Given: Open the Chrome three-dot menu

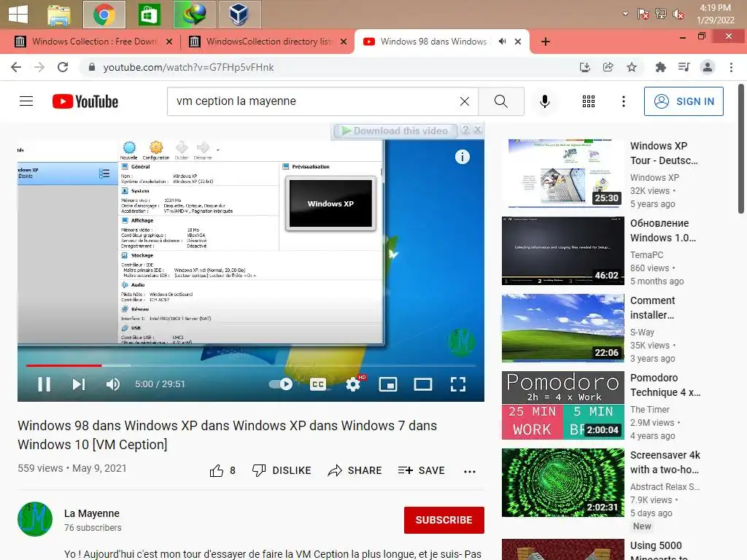Looking at the screenshot, I should [x=731, y=67].
